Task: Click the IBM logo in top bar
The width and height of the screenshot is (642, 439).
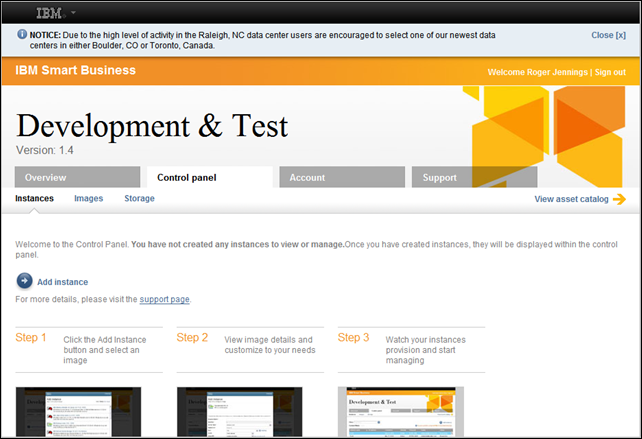Action: [x=49, y=13]
